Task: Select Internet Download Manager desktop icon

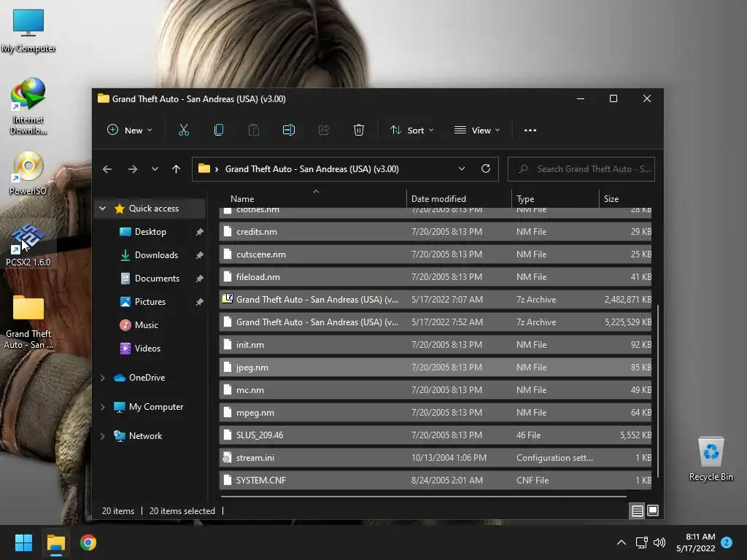Action: pos(28,106)
